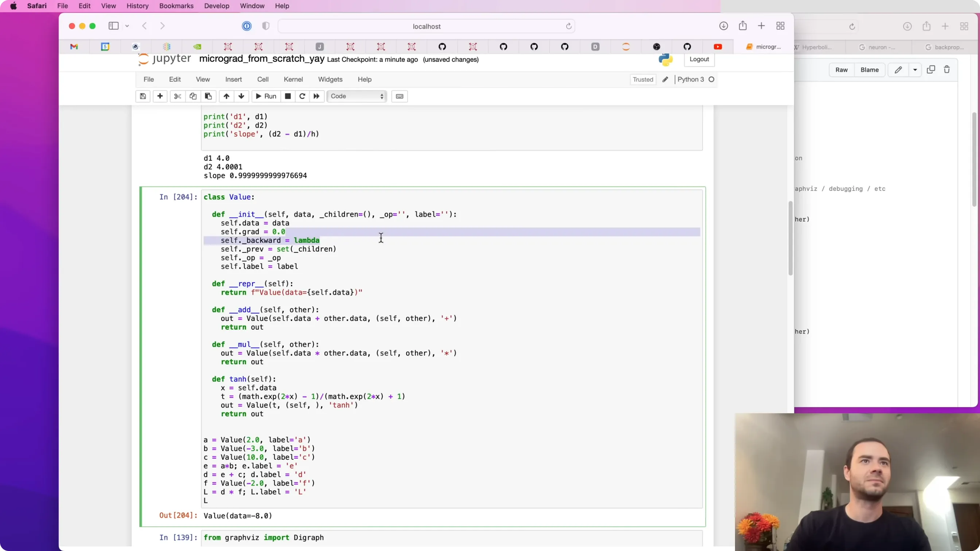Delete file trash icon in GitHub window

click(x=947, y=70)
